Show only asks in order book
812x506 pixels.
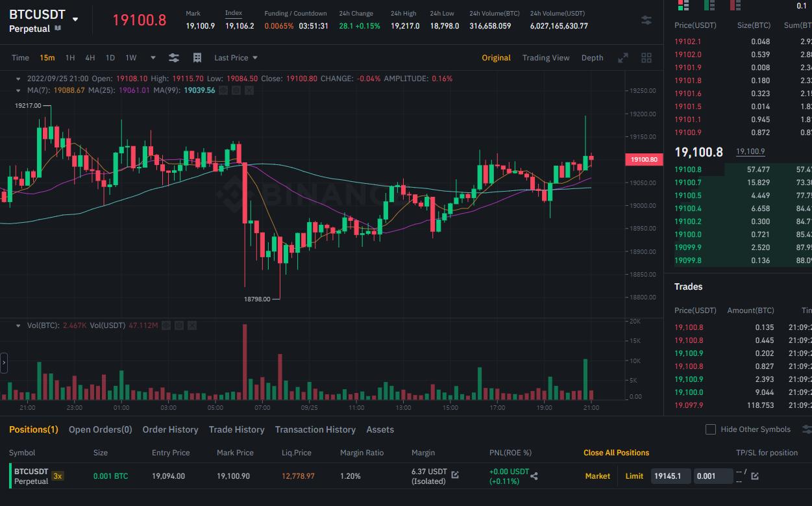tap(735, 5)
